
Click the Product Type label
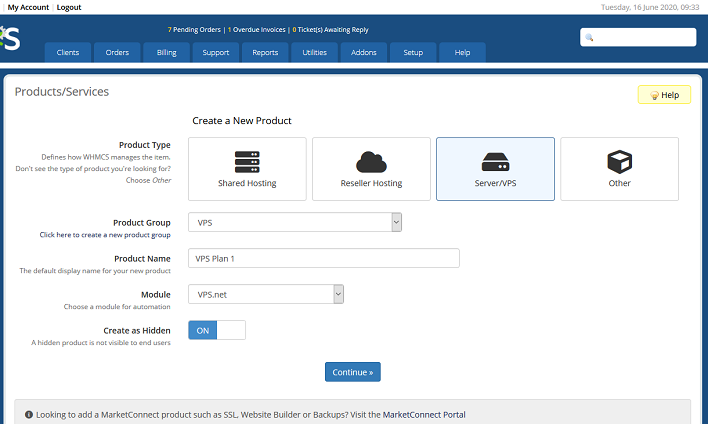tap(144, 145)
